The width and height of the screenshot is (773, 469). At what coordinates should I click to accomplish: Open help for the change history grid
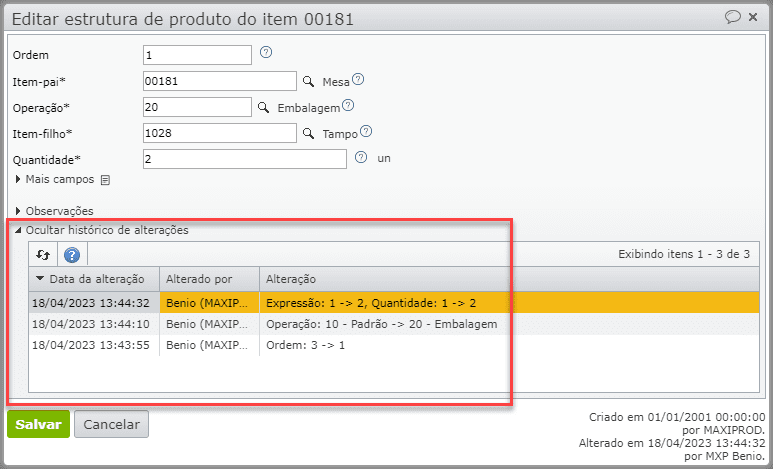(72, 255)
